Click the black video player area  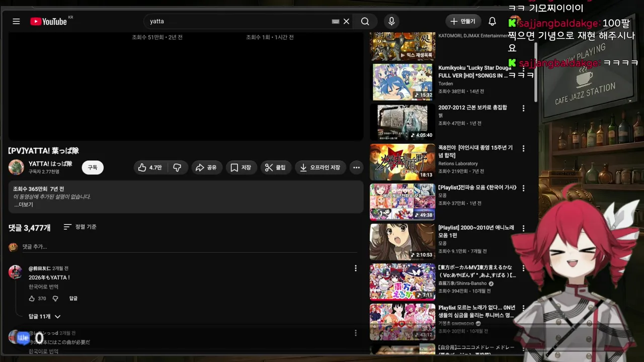coord(186,86)
